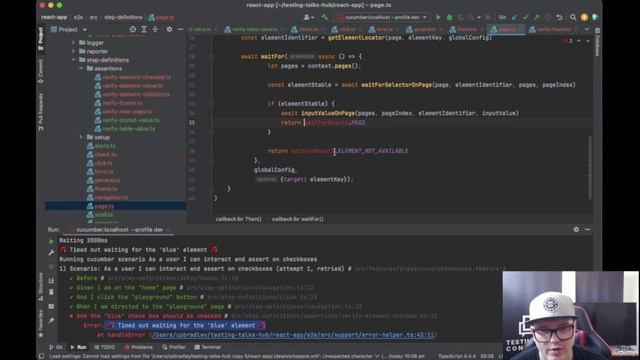The width and height of the screenshot is (640, 360).
Task: Open Project panel settings gear
Action: 169,29
